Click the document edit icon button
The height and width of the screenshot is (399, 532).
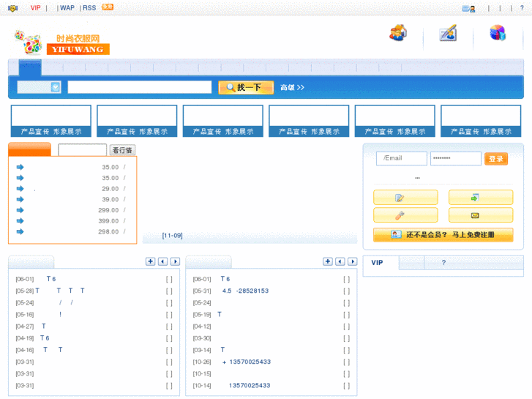pyautogui.click(x=405, y=198)
